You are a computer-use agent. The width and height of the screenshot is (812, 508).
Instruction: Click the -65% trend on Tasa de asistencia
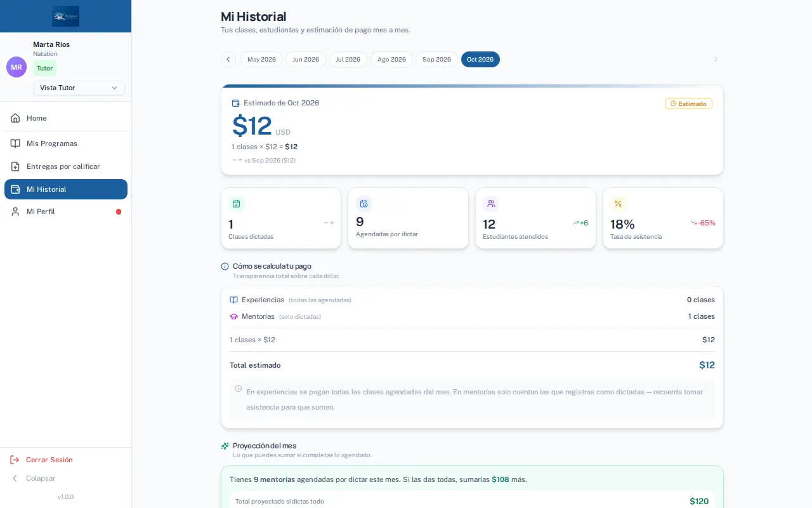[x=703, y=223]
